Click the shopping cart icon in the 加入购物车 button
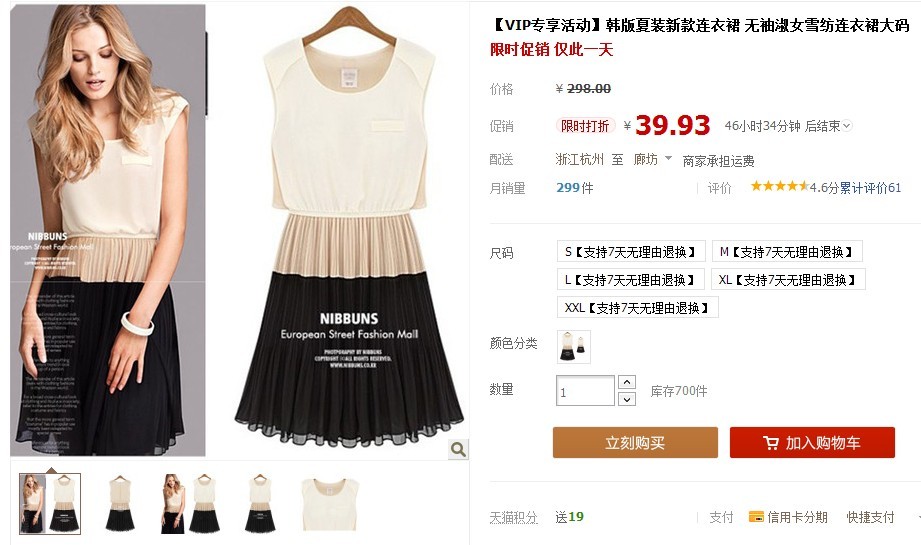This screenshot has height=545, width=921. pos(771,443)
